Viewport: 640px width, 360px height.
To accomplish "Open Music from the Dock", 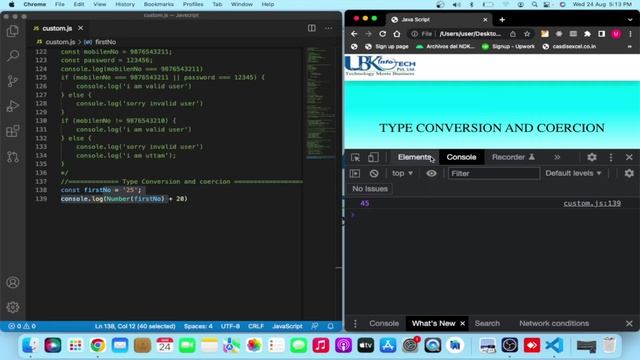I will pos(320,346).
